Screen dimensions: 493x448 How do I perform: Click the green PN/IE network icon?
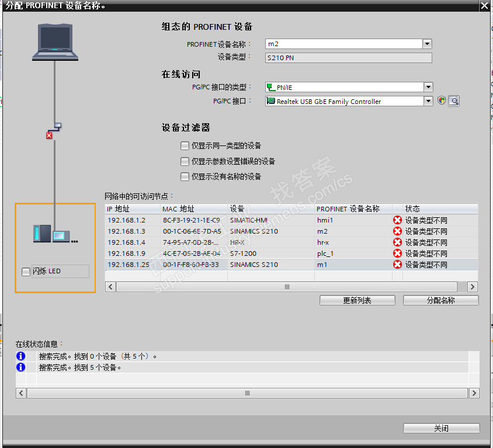(270, 87)
